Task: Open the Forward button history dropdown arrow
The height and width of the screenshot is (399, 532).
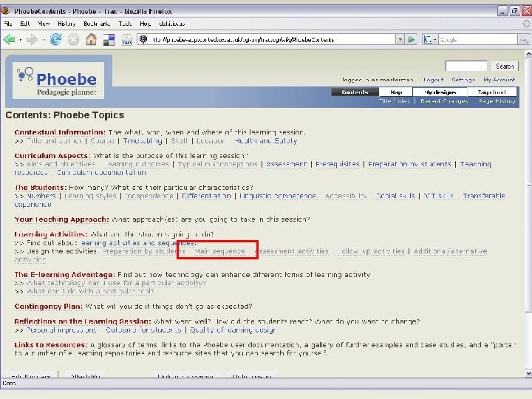Action: click(44, 40)
